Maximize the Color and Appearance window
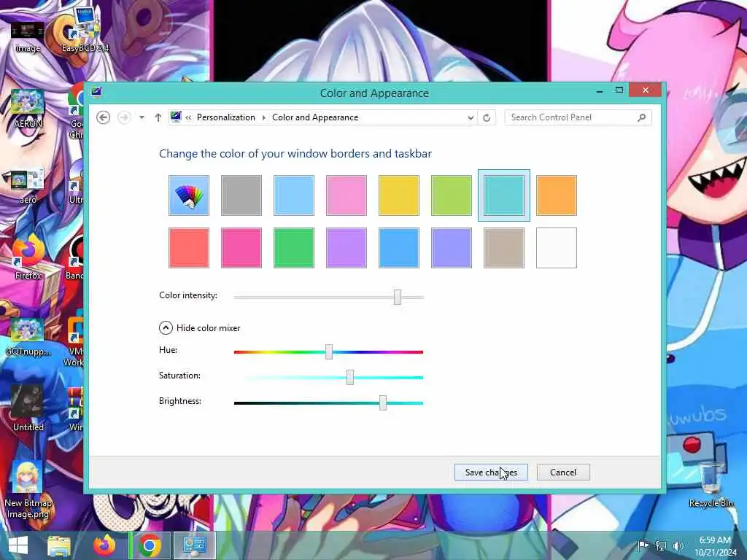 point(619,90)
